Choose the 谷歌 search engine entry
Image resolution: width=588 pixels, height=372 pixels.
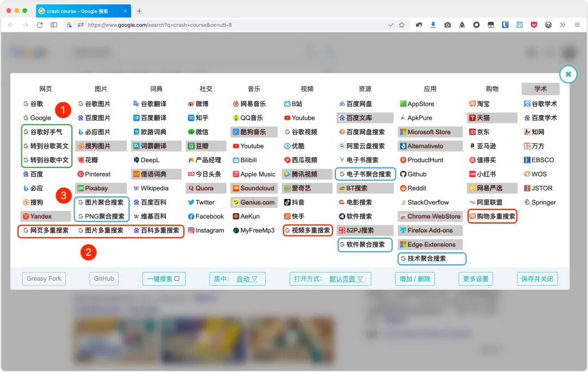click(33, 104)
